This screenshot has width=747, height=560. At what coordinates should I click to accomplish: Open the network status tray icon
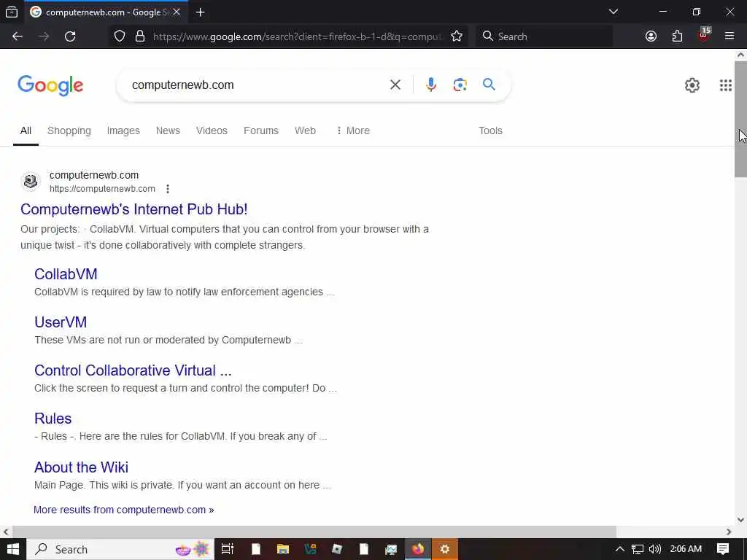[x=638, y=549]
